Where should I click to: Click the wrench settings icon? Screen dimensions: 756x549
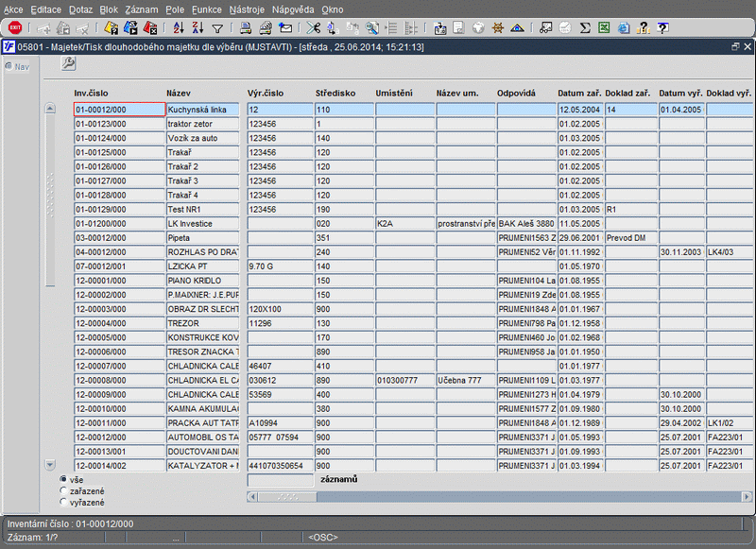[x=68, y=63]
